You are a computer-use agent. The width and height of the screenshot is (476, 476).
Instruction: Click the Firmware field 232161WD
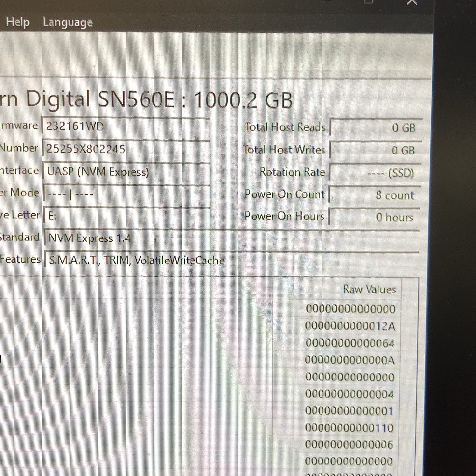[126, 126]
